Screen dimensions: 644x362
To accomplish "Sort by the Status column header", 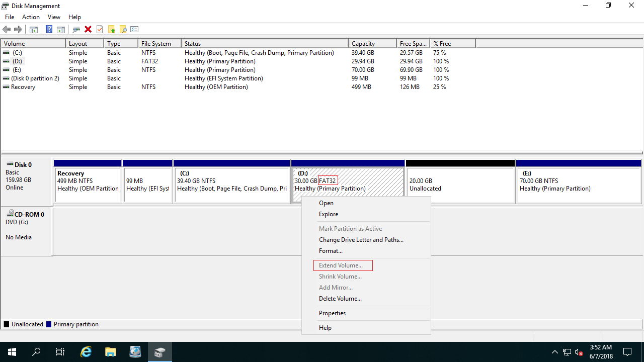I will [265, 44].
